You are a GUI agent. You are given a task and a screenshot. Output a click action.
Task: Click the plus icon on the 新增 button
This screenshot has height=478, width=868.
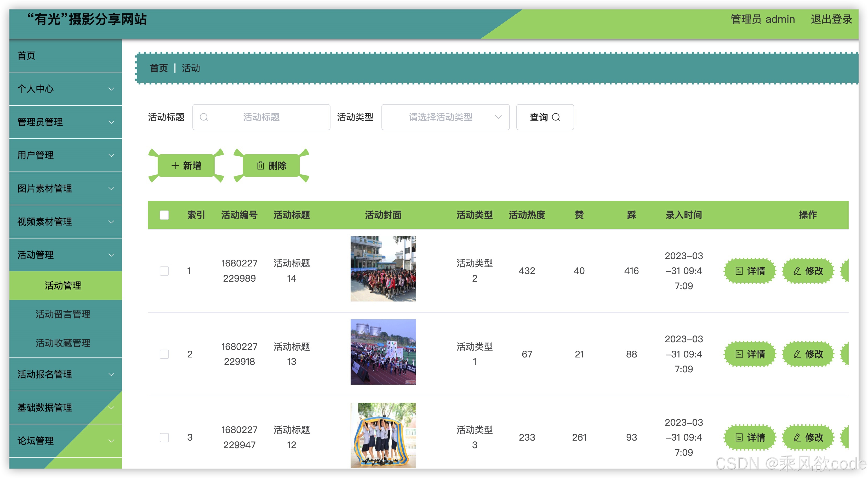175,166
